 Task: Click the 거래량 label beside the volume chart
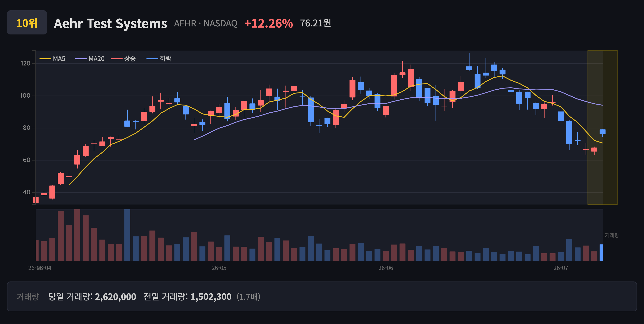click(x=612, y=235)
